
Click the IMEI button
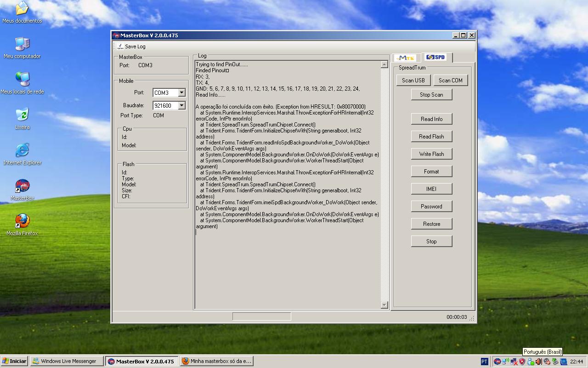point(431,189)
